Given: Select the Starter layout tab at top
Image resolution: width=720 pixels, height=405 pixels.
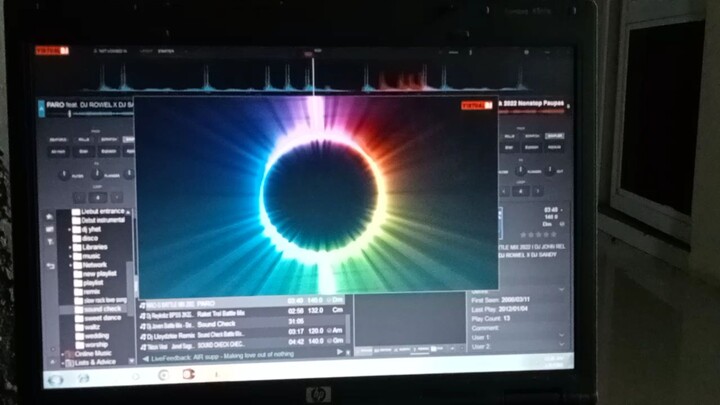Looking at the screenshot, I should pos(166,50).
